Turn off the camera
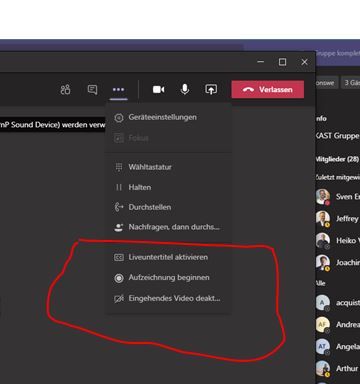 [158, 90]
